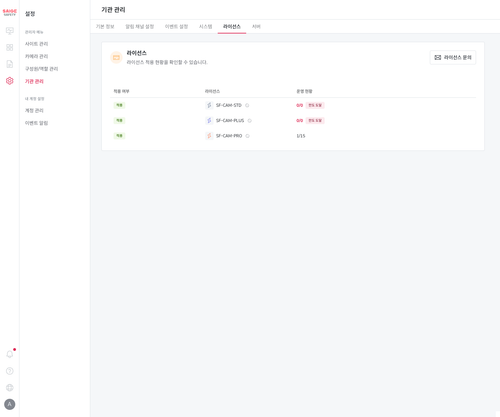Open 사이트 관리 in settings sidebar
The height and width of the screenshot is (417, 500).
point(37,44)
